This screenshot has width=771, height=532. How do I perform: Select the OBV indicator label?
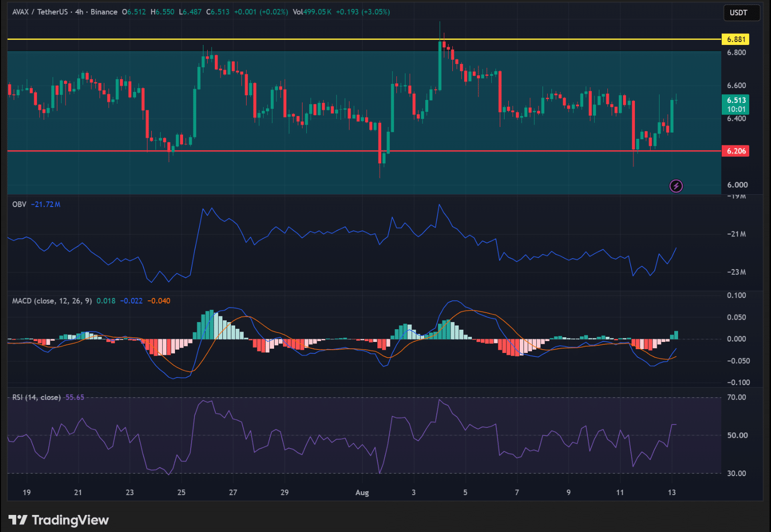pyautogui.click(x=19, y=205)
